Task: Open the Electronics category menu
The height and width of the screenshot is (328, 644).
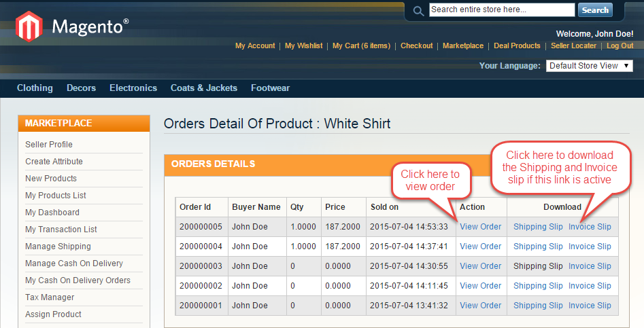Action: [x=133, y=88]
